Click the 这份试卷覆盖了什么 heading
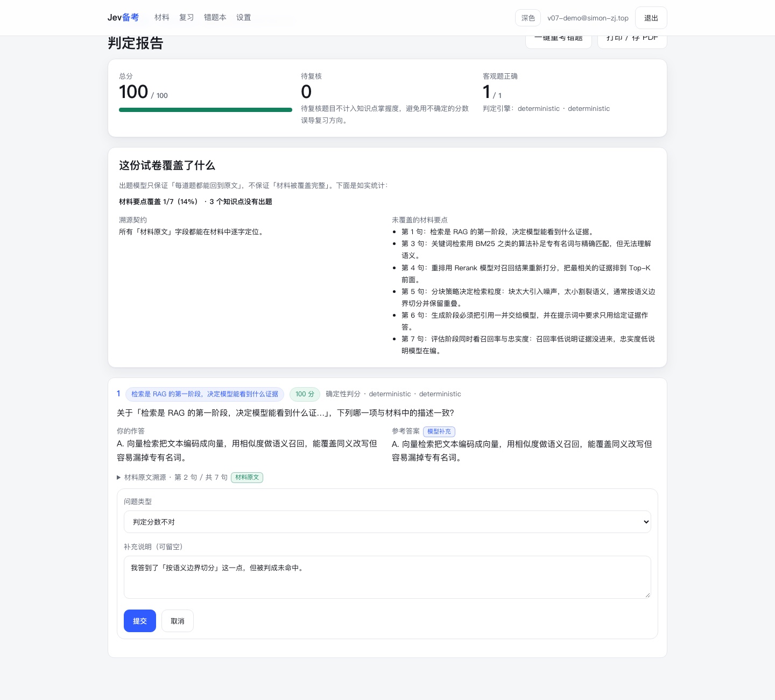The width and height of the screenshot is (775, 700). pos(167,165)
